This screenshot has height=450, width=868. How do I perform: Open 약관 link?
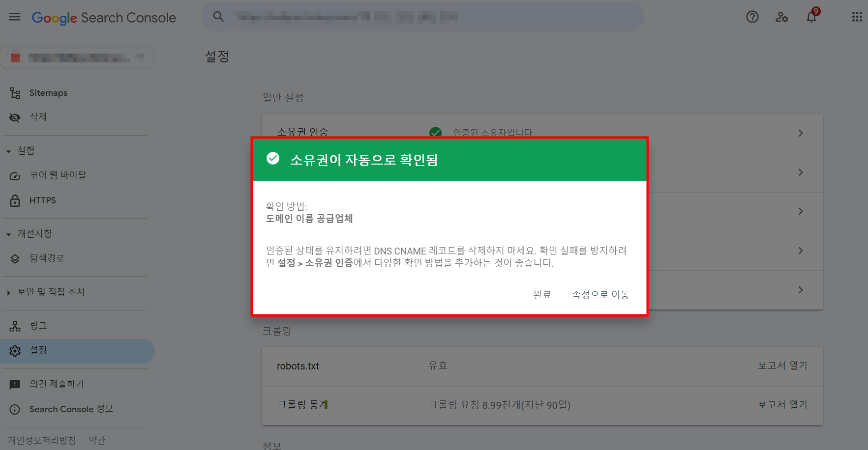point(97,440)
